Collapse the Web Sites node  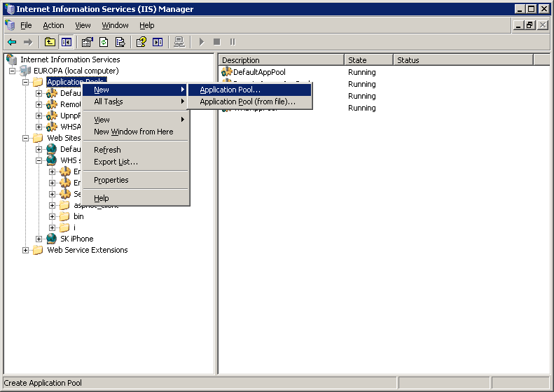(x=25, y=139)
